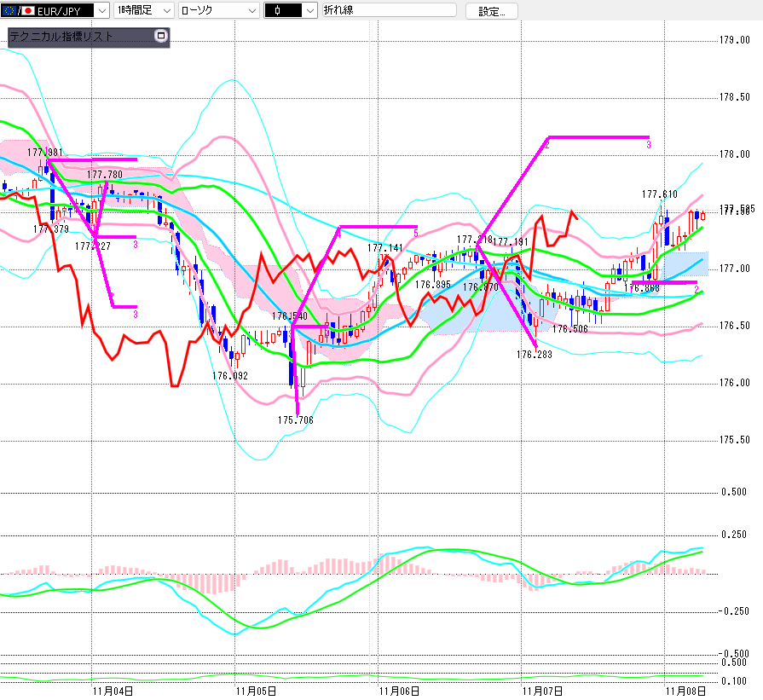Click the 176.283 swing low label
763x700 pixels.
[x=534, y=354]
